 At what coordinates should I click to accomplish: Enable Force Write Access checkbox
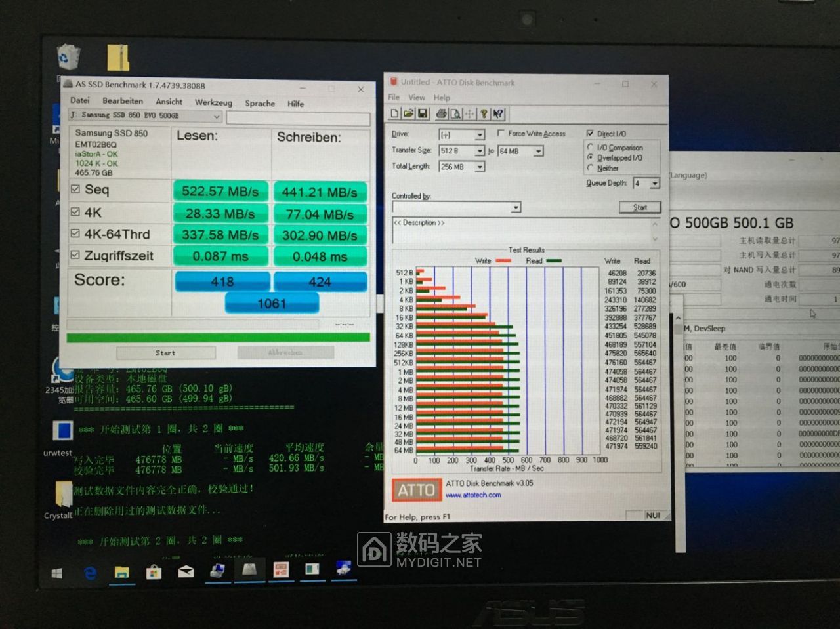coord(501,133)
